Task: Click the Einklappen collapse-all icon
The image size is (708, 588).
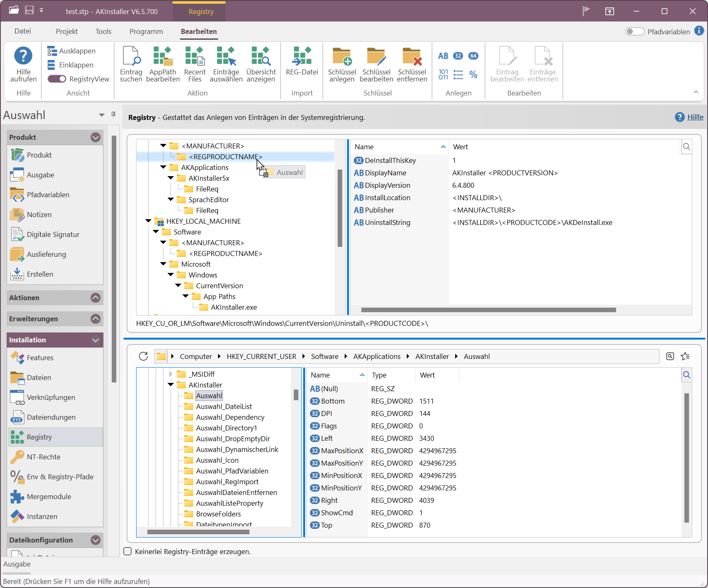Action: pyautogui.click(x=52, y=65)
